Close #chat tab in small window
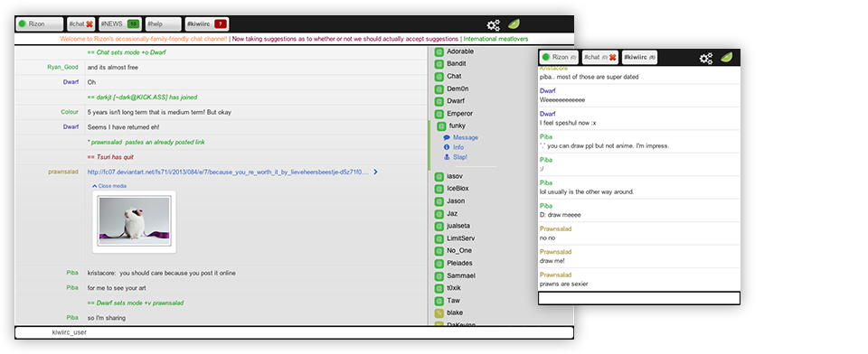868x354 pixels. (x=612, y=58)
